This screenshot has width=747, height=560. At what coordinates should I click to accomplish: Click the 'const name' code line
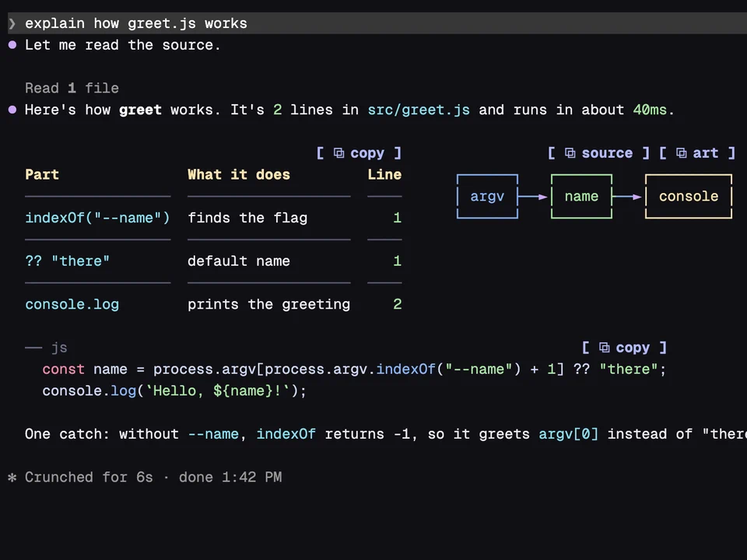click(x=354, y=369)
